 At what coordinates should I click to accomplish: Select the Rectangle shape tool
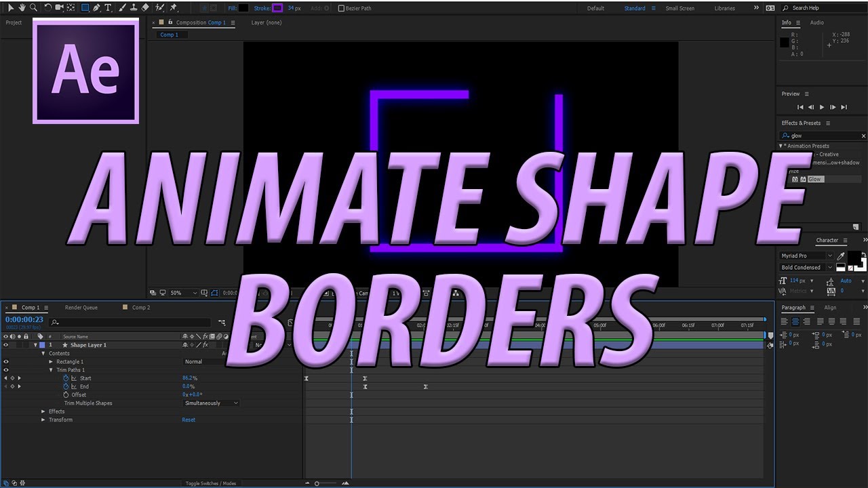click(x=85, y=8)
